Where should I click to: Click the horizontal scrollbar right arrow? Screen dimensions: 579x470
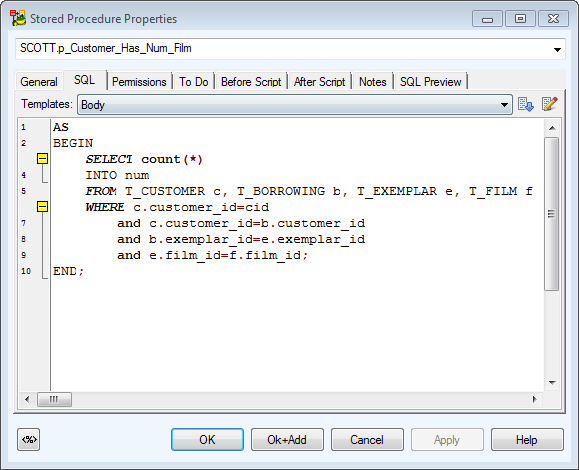click(534, 399)
